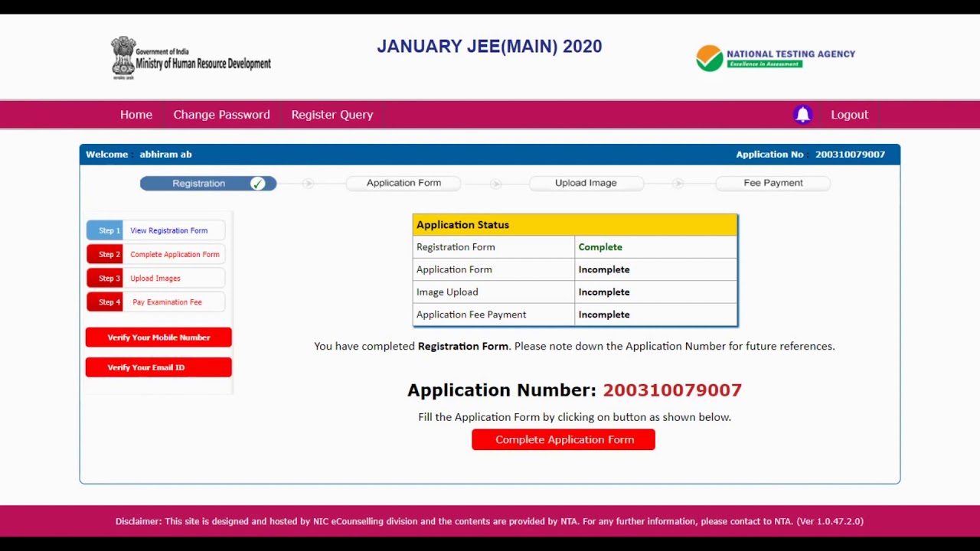The width and height of the screenshot is (980, 551).
Task: Open Step 1 View Registration Form
Action: pyautogui.click(x=155, y=230)
